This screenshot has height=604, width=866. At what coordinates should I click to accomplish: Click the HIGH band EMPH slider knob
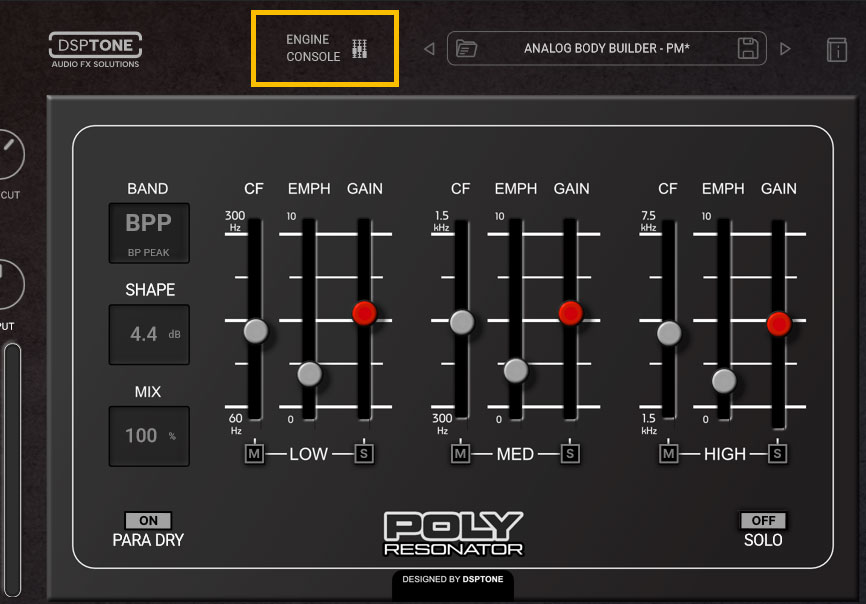pyautogui.click(x=724, y=381)
